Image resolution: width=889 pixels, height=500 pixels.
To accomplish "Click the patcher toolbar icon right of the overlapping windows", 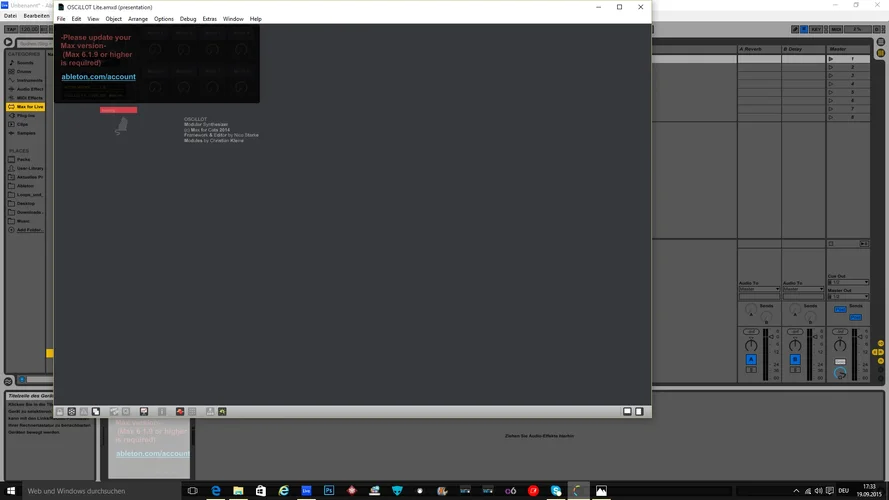I will pyautogui.click(x=114, y=412).
